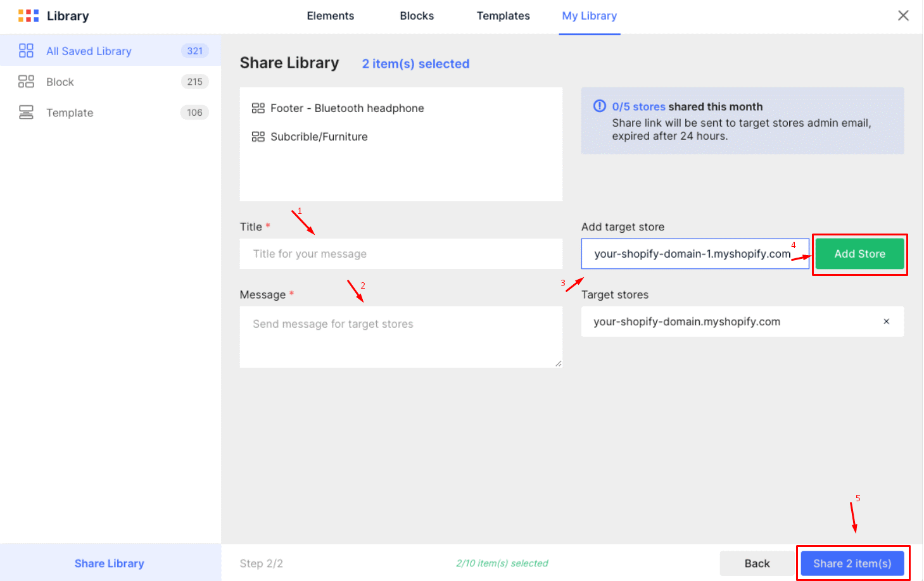Click the grid icon beside Subcrible/Furniture
Screen dimensions: 924x581
[258, 136]
